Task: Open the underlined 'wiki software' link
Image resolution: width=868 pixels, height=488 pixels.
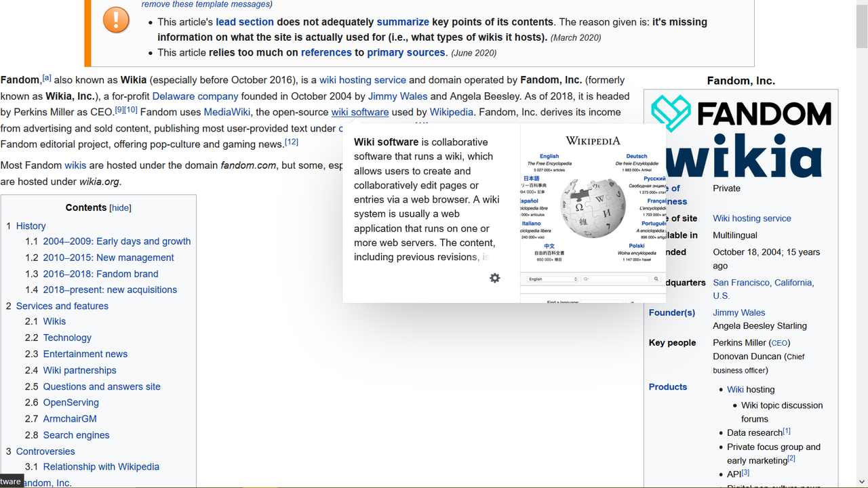Action: (x=360, y=112)
